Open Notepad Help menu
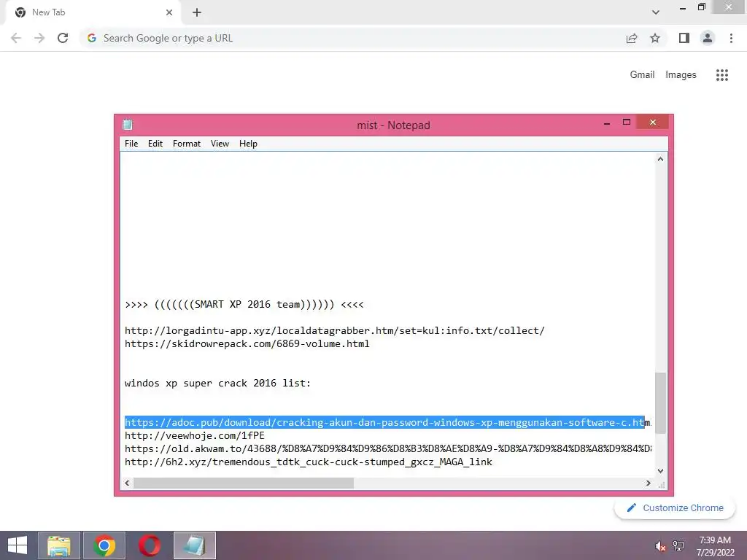Viewport: 747px width, 560px height. (248, 144)
